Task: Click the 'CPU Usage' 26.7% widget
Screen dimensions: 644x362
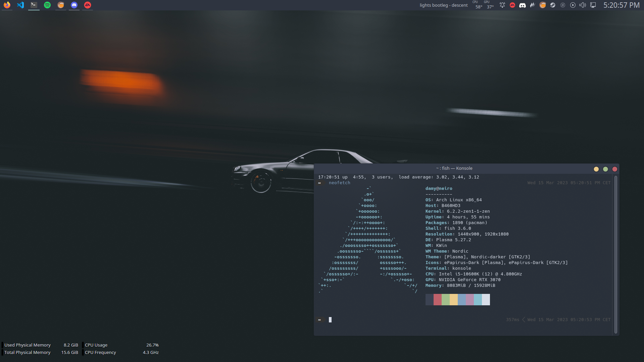Action: (121, 345)
